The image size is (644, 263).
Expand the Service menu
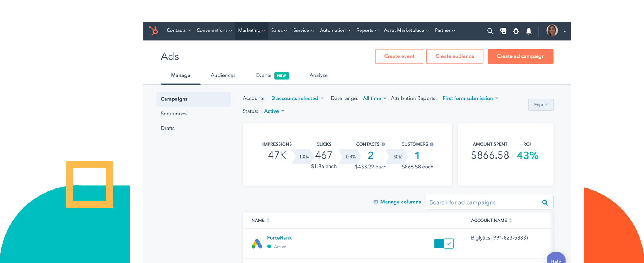click(303, 31)
